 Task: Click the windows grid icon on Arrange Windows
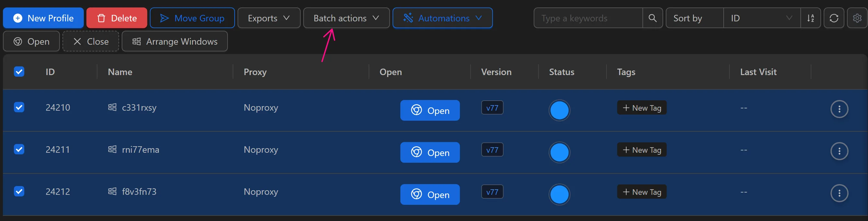click(136, 41)
